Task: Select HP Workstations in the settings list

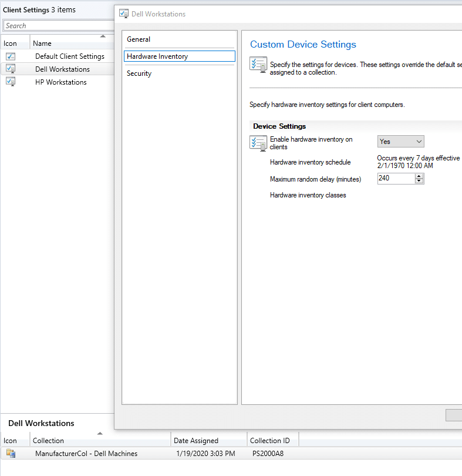Action: [61, 82]
